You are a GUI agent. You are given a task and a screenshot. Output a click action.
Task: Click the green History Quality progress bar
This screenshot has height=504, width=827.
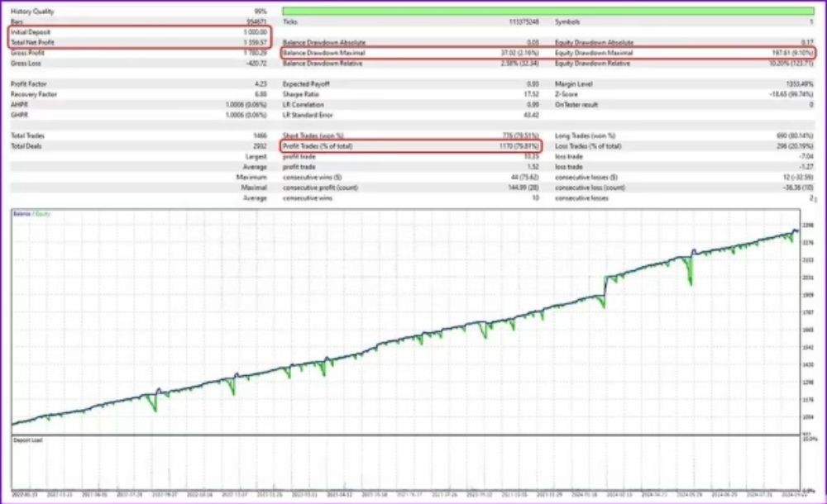[x=547, y=11]
